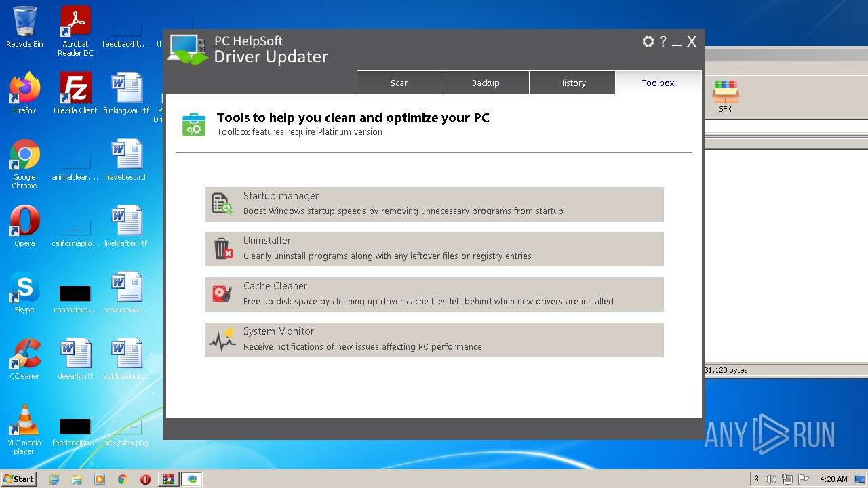Viewport: 868px width, 488px height.
Task: Select the CCleaner desktop shortcut
Action: click(x=24, y=359)
